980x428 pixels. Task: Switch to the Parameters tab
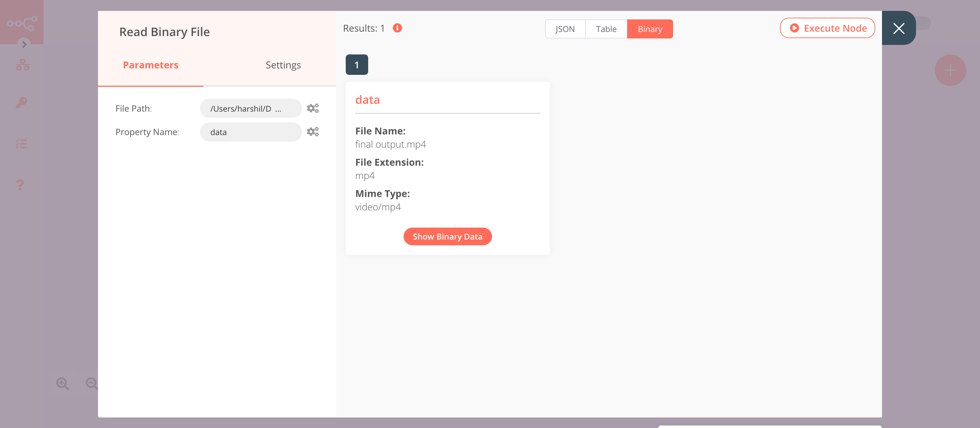tap(150, 65)
